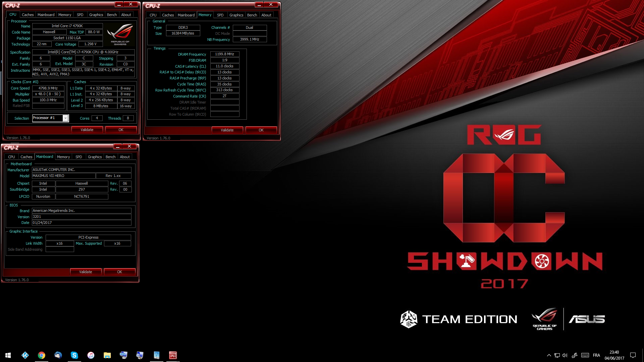Viewport: 644px width, 362px height.
Task: Click the MAXIMUS VII HERO model field
Action: 64,176
